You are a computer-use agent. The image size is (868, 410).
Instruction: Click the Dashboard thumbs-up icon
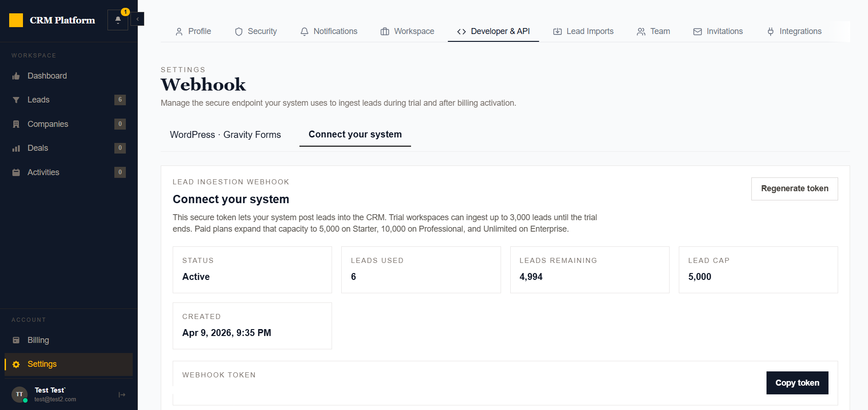coord(16,76)
